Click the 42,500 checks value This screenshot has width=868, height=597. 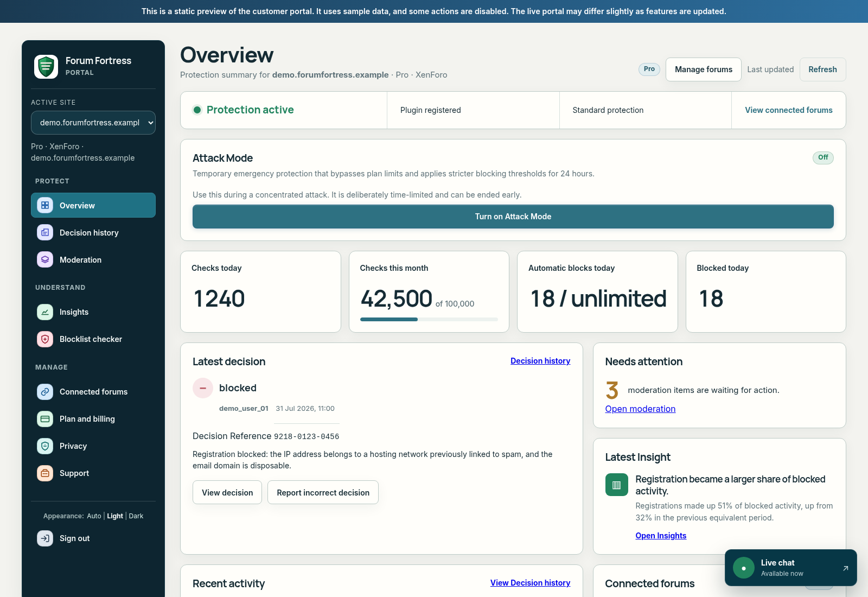[x=397, y=298]
